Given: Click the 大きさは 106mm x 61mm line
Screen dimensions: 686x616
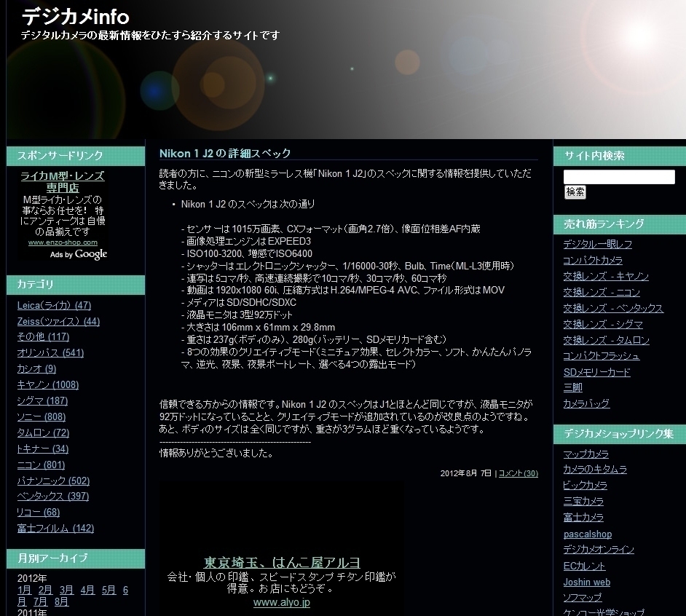Looking at the screenshot, I should 258,327.
